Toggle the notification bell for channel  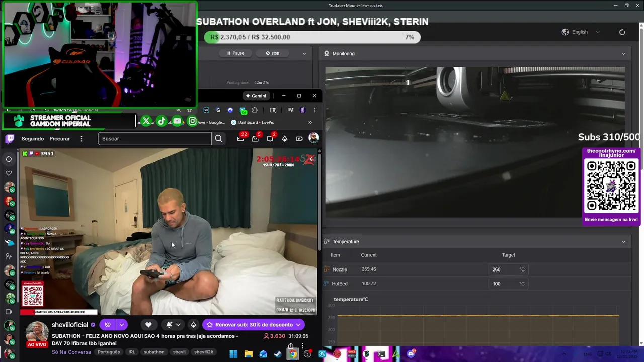[x=169, y=325]
